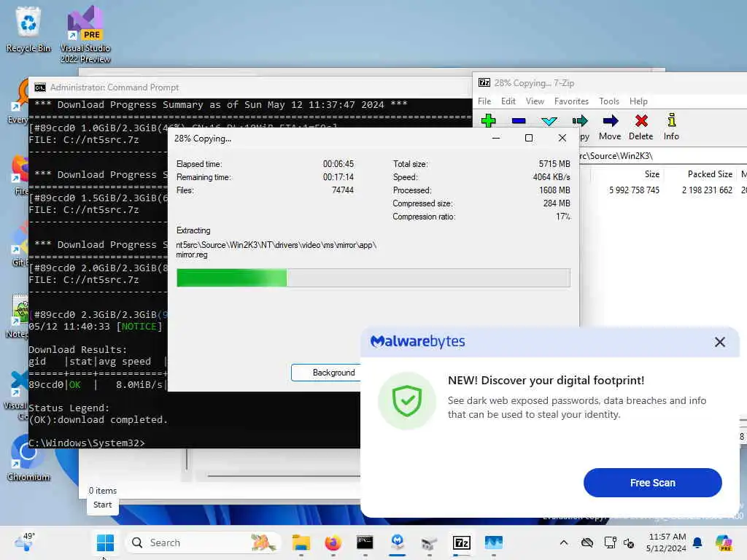Click the 7-Zip address path field
This screenshot has height=560, width=747.
click(x=662, y=156)
